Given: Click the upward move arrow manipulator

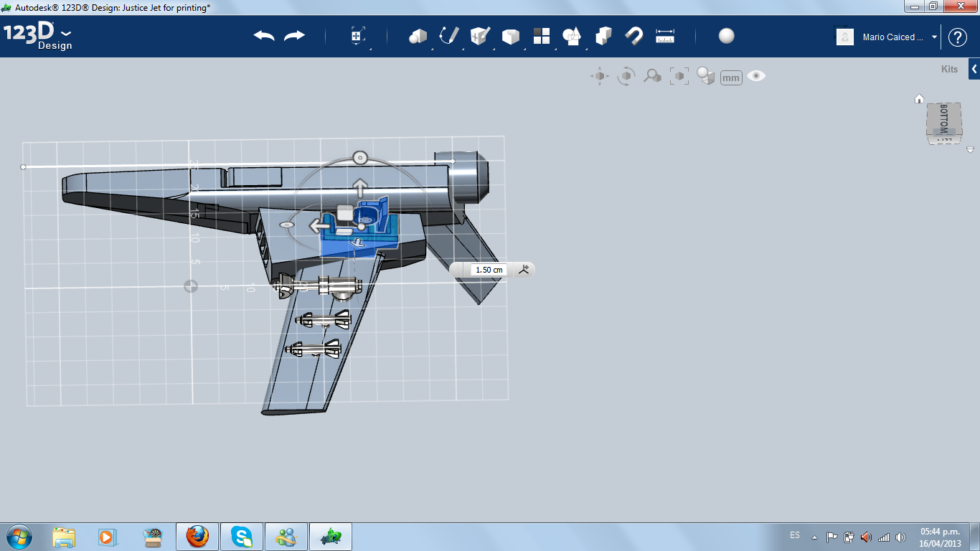Looking at the screenshot, I should 359,188.
